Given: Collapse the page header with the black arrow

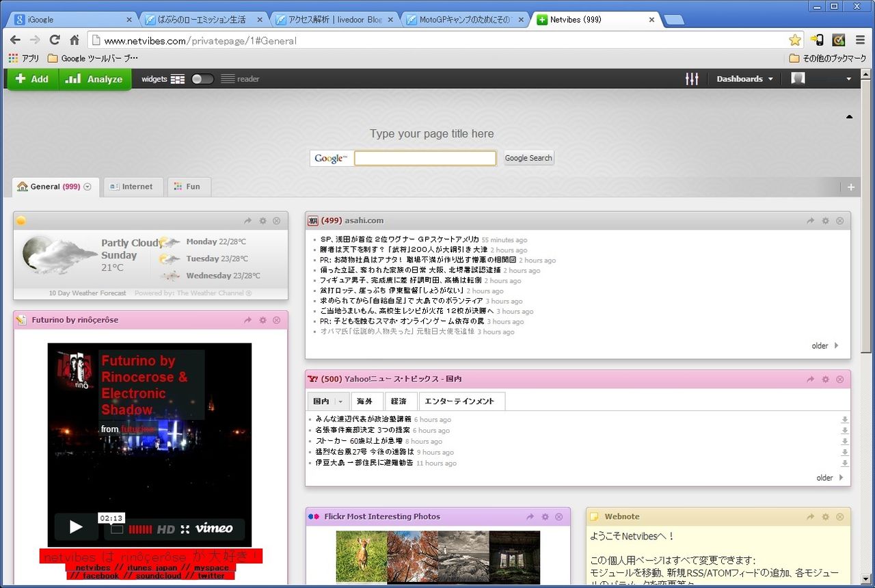Looking at the screenshot, I should pos(850,117).
